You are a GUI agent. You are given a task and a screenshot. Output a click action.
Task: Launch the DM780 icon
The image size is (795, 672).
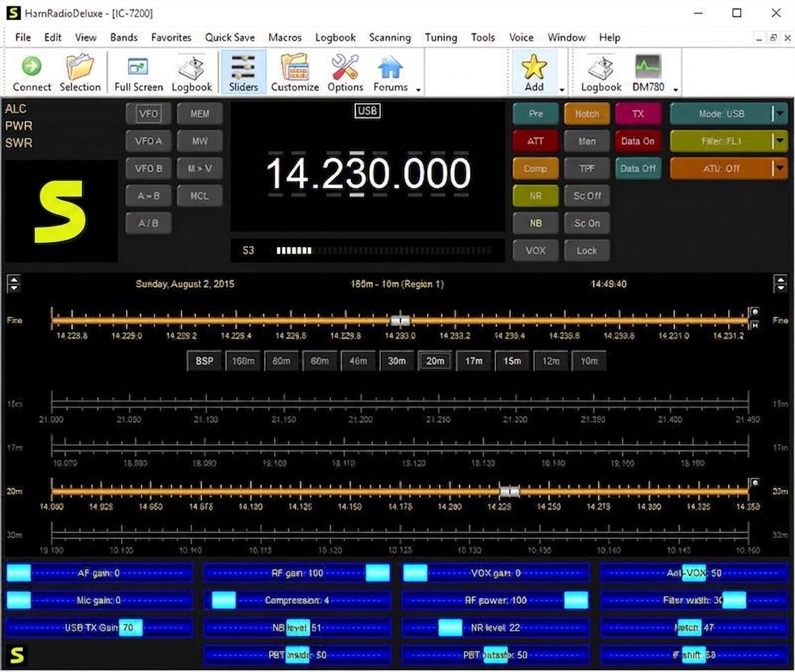pyautogui.click(x=648, y=73)
